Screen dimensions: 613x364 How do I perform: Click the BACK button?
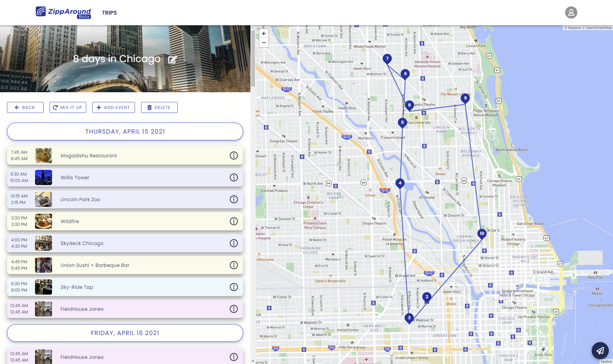[25, 107]
